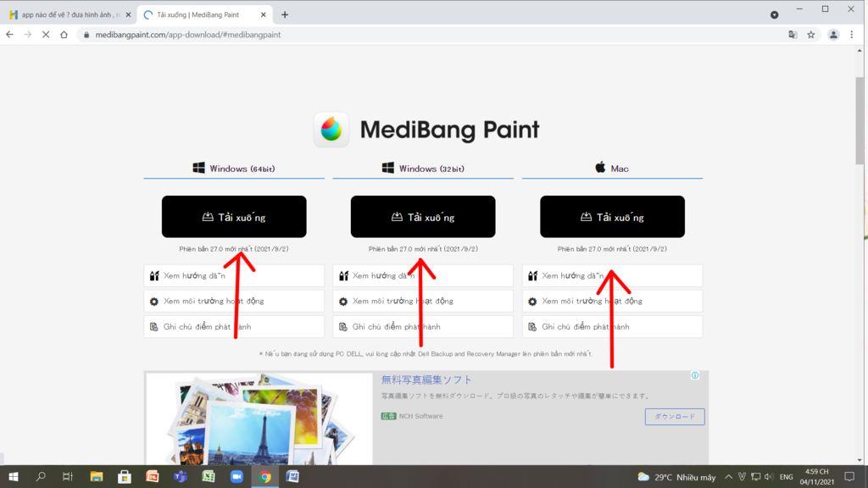Click the Windows logo beside Windows (64bit)

point(198,168)
